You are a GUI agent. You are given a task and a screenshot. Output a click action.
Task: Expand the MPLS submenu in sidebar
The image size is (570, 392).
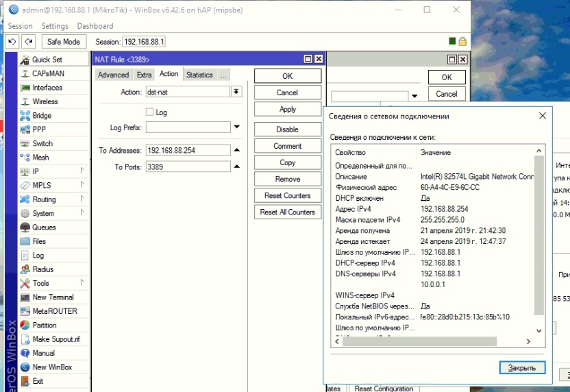82,184
